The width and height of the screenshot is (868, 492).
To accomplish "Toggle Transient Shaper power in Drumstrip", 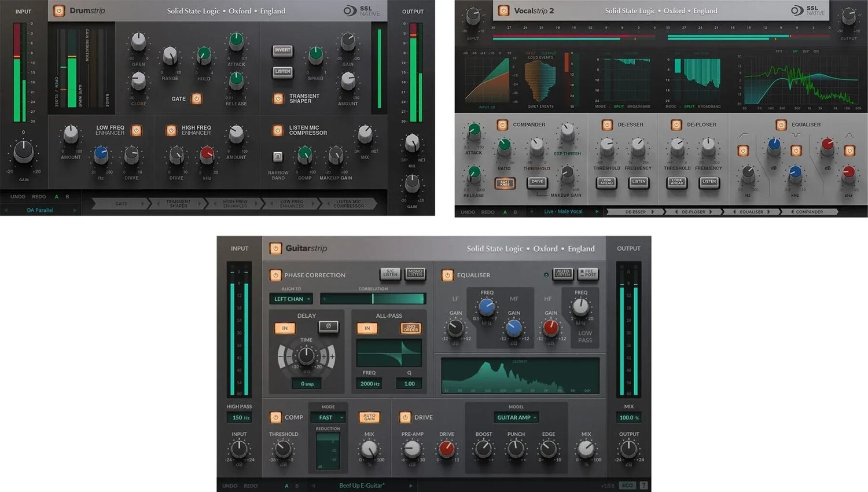I will 278,99.
